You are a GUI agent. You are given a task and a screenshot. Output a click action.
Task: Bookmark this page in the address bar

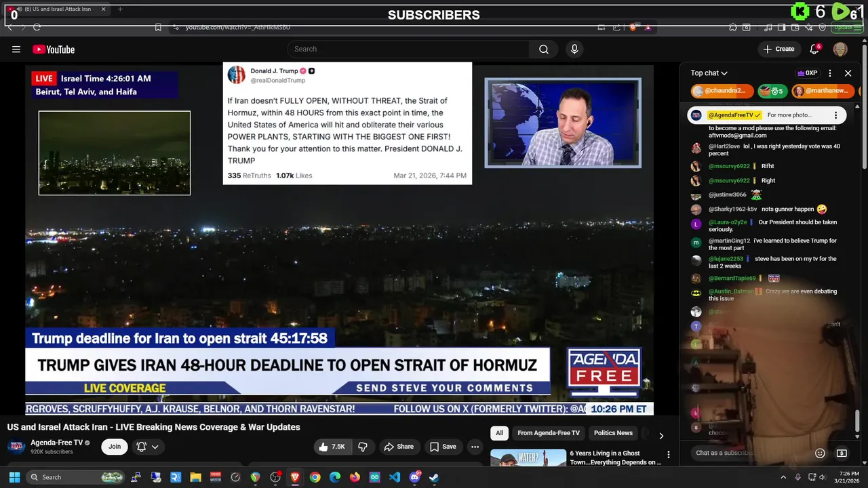158,27
